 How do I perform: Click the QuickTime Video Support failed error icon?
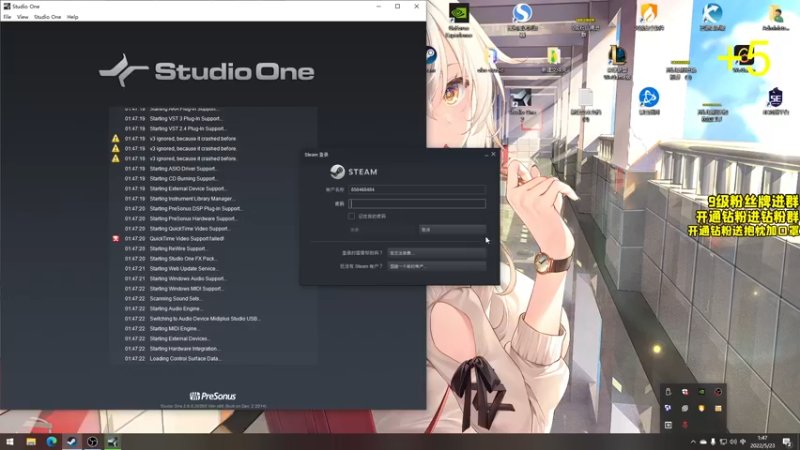pos(116,239)
